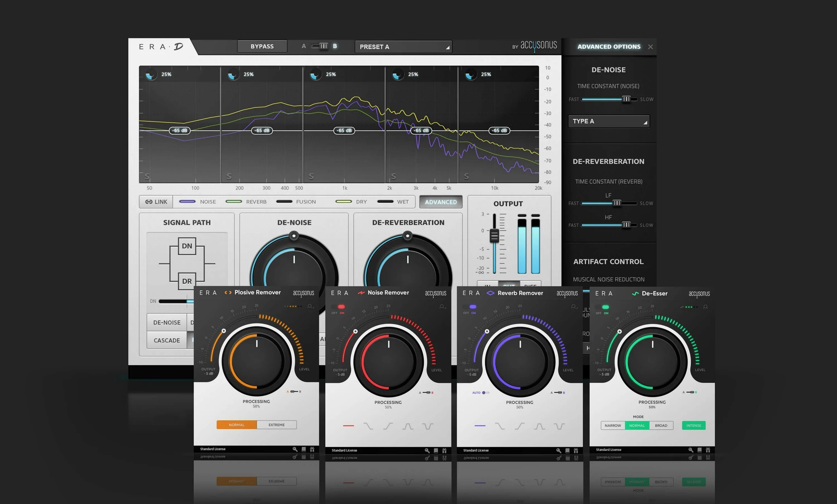Viewport: 837px width, 504px height.
Task: Click the DN block in signal path diagram
Action: tap(187, 246)
